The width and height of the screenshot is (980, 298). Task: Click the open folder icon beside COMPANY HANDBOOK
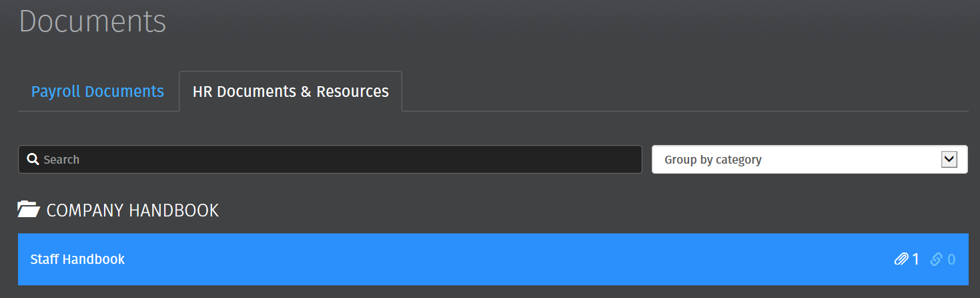point(29,210)
